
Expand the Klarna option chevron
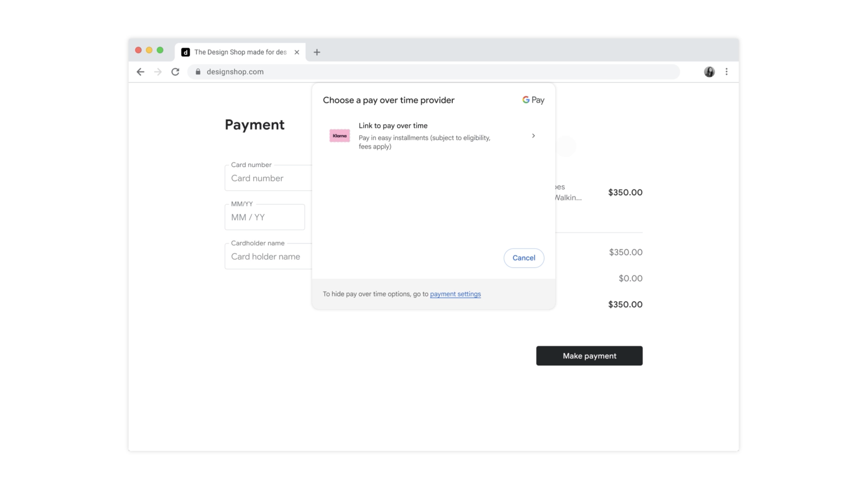pyautogui.click(x=533, y=136)
